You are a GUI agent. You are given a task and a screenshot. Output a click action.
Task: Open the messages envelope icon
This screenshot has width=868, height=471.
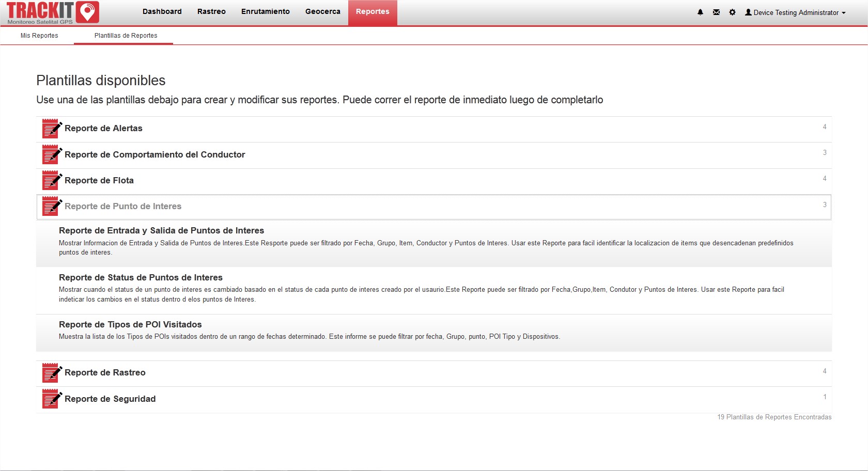[x=716, y=12]
